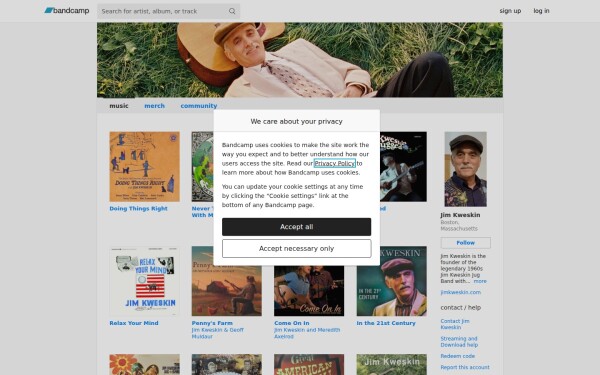Click the Accept all button
The width and height of the screenshot is (600, 375).
point(296,227)
